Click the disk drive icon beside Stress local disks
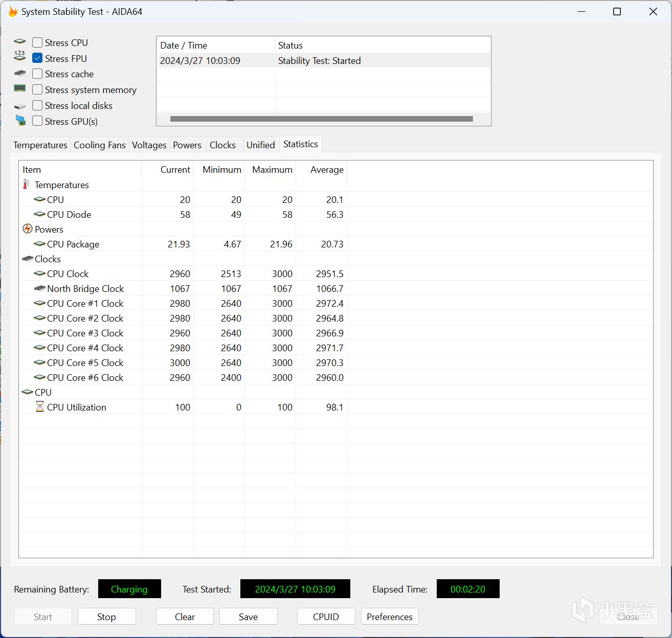Image resolution: width=672 pixels, height=638 pixels. pyautogui.click(x=20, y=106)
